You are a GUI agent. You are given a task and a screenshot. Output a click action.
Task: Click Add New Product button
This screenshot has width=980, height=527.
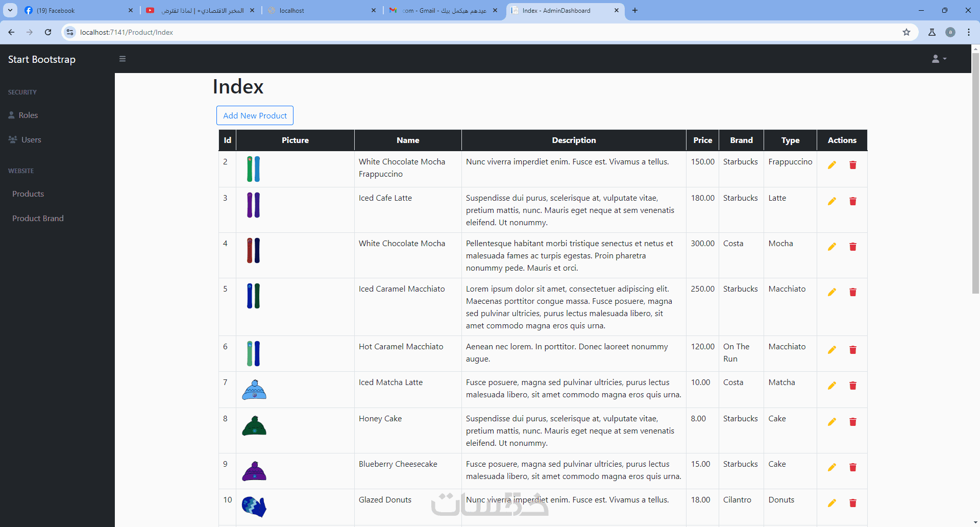click(255, 115)
